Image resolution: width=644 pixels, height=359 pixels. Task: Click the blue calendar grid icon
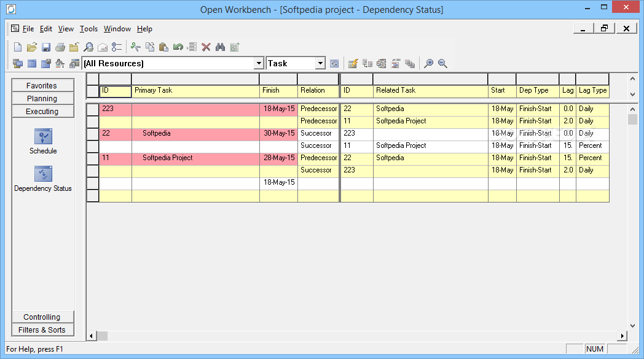point(31,64)
